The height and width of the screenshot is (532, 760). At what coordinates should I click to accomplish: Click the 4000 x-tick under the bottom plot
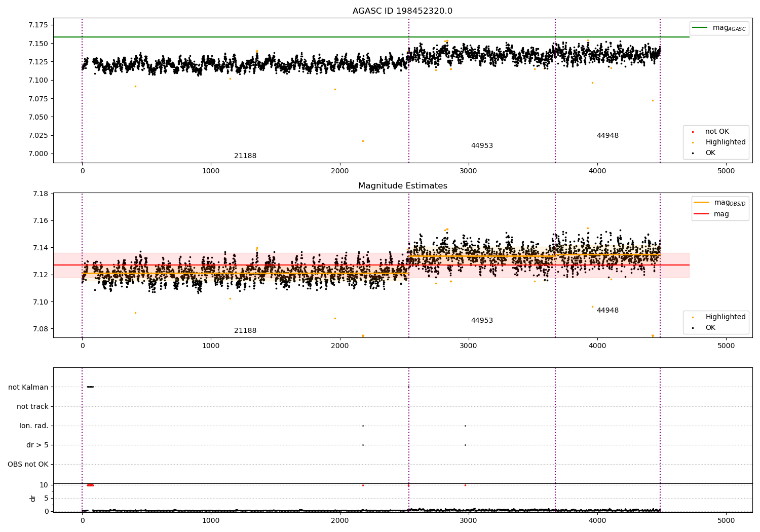point(597,520)
